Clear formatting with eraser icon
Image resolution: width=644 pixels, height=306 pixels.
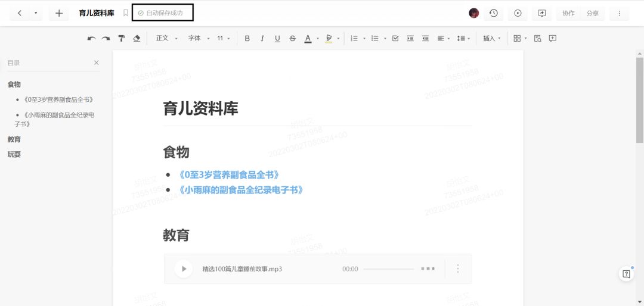pyautogui.click(x=137, y=38)
